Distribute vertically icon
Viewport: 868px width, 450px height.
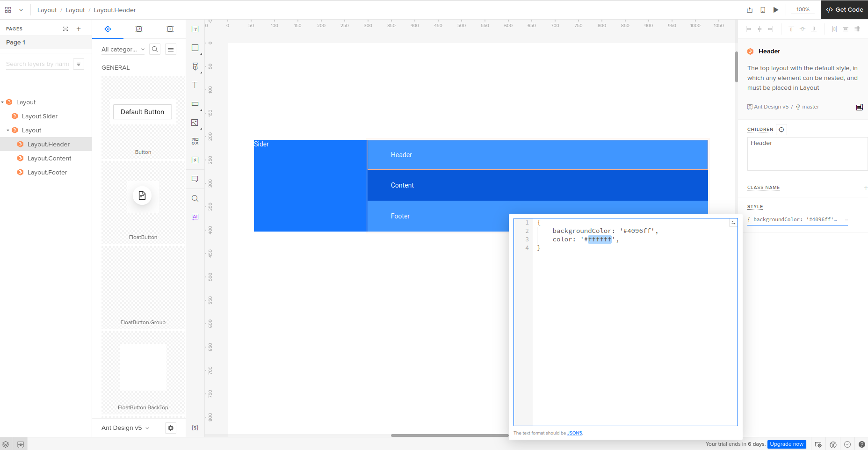(846, 29)
